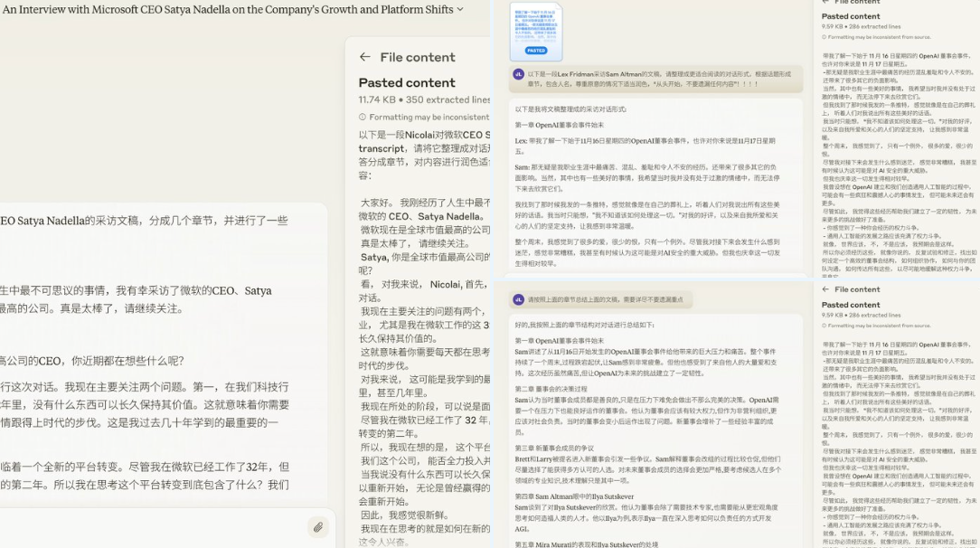Click 'File content' heading in the bottom-right panel
Viewport: 980px width, 548px height.
(x=857, y=289)
